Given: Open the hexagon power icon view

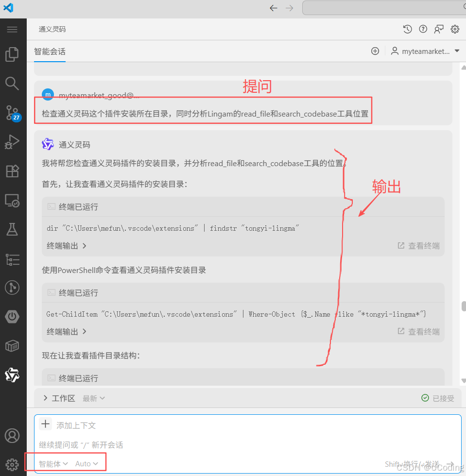Looking at the screenshot, I should point(12,317).
